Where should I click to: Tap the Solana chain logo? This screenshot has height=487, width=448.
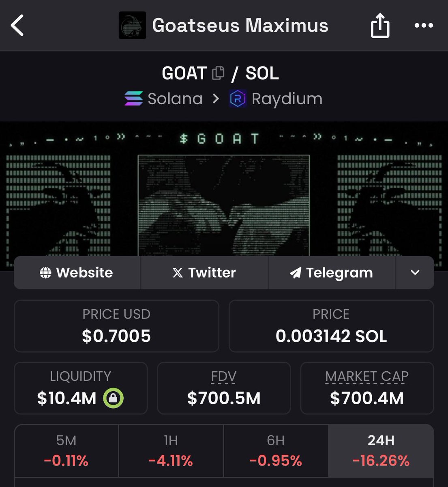tap(133, 99)
